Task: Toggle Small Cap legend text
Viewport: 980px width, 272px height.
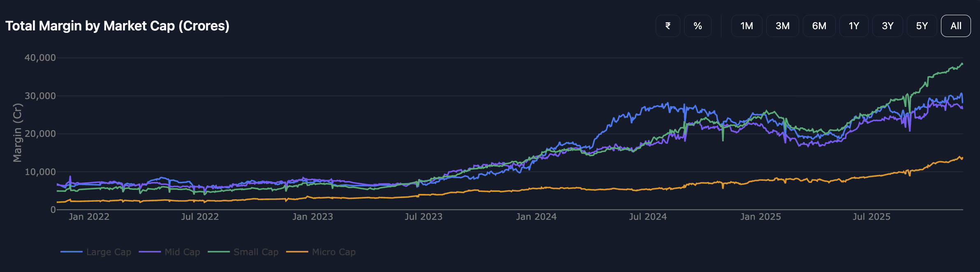Action: 256,252
